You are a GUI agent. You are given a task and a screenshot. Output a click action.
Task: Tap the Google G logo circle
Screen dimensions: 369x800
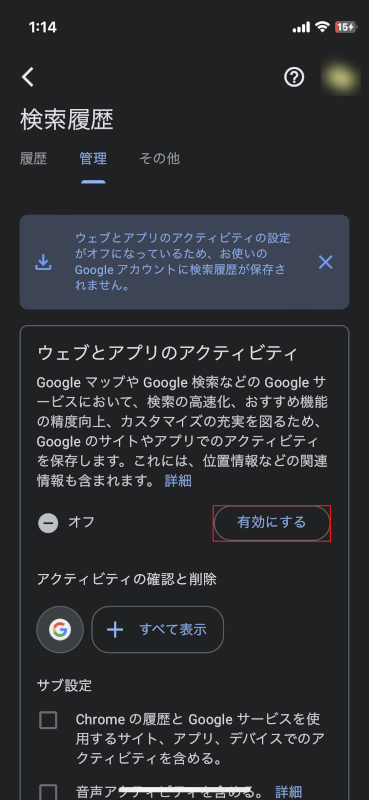(60, 630)
